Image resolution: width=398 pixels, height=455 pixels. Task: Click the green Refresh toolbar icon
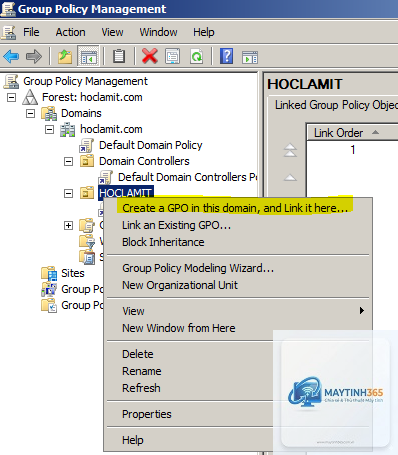coord(196,56)
